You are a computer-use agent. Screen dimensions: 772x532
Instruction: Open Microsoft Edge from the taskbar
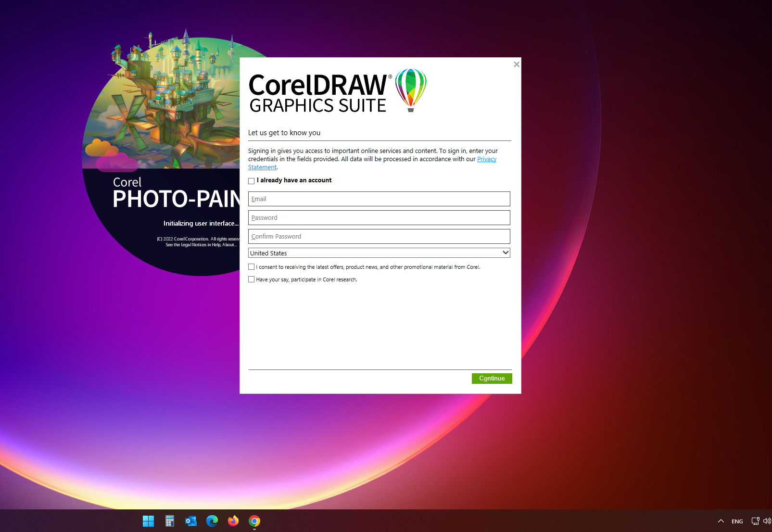point(212,521)
